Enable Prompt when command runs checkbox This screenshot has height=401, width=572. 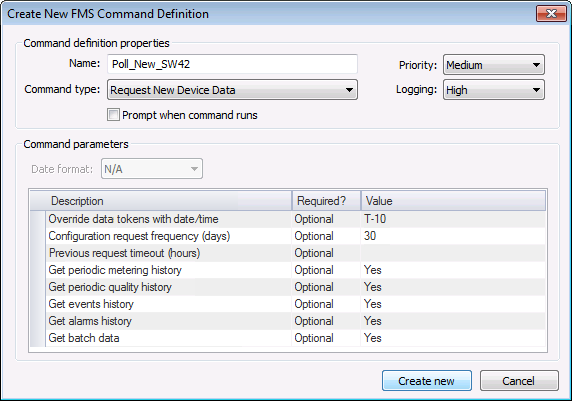(113, 115)
